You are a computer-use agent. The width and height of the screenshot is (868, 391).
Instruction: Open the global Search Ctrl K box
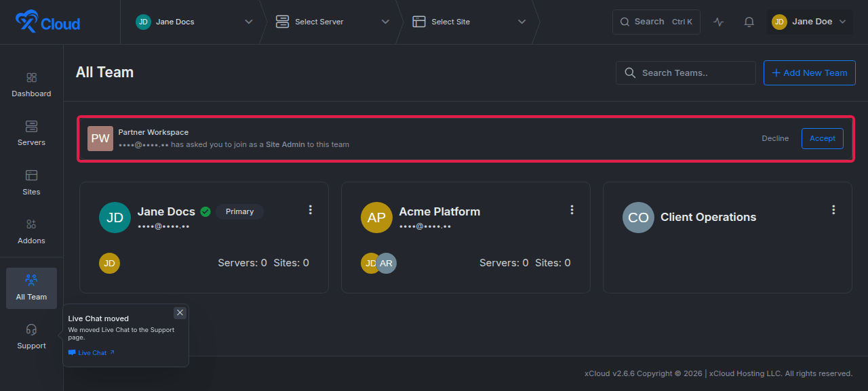[656, 22]
